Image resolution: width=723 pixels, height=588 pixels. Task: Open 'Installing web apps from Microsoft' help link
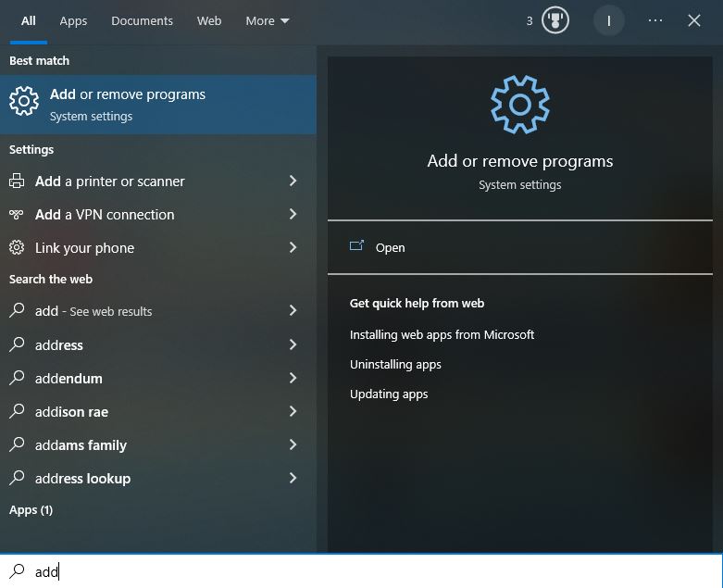pyautogui.click(x=442, y=334)
